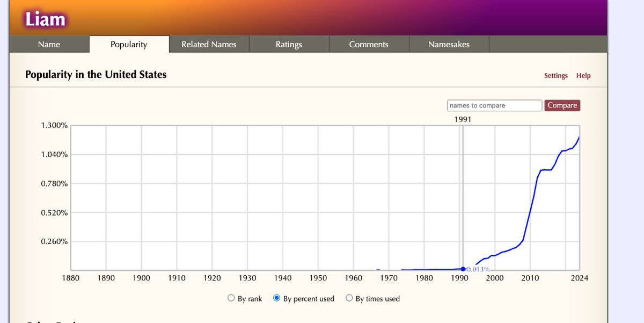Open the Comments tab
Image resolution: width=644 pixels, height=323 pixels.
[x=369, y=44]
